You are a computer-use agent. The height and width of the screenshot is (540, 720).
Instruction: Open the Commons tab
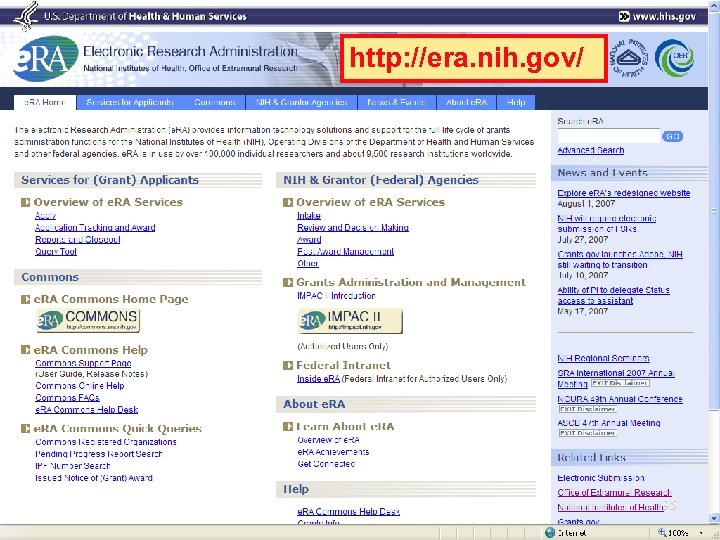click(215, 102)
